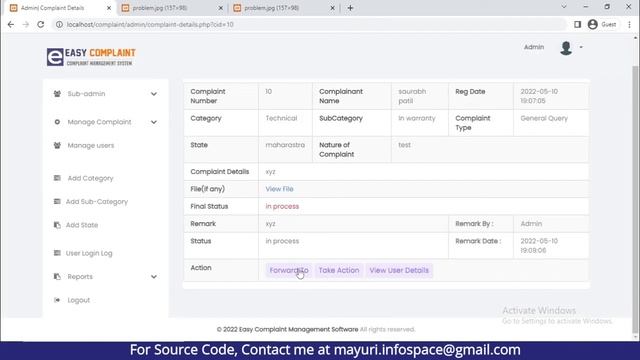Select the Logout menu item
Screen dimensions: 640x360
point(78,300)
